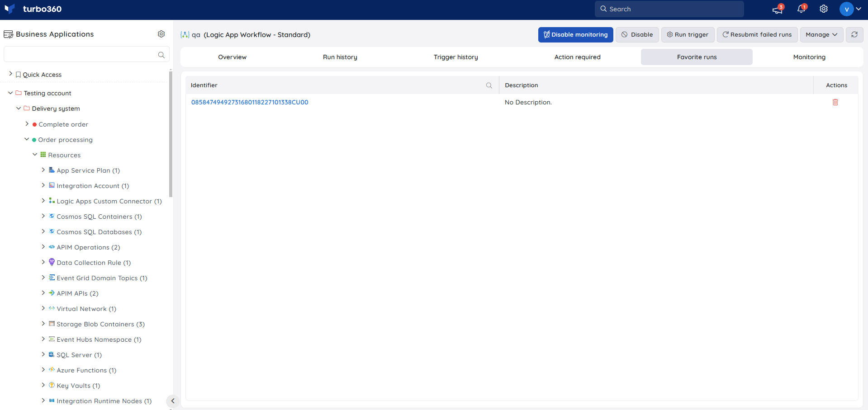Switch to the Action required tab
Viewport: 868px width, 410px height.
pyautogui.click(x=578, y=57)
